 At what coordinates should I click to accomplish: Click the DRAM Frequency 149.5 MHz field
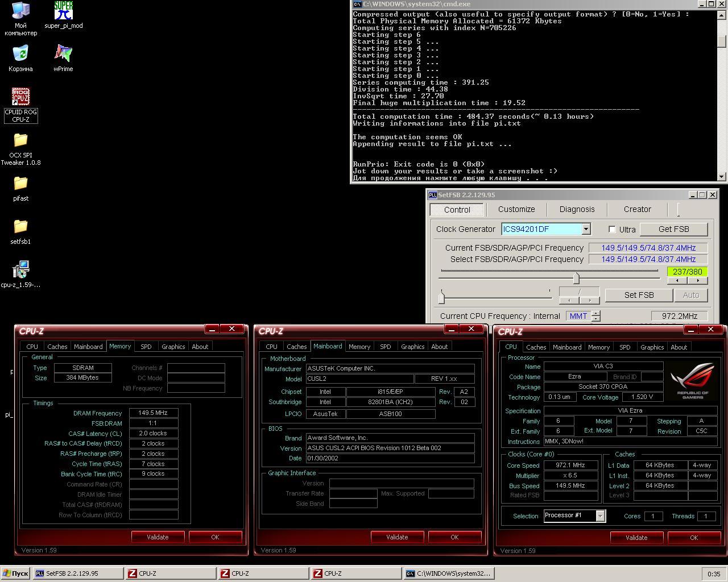click(x=154, y=413)
